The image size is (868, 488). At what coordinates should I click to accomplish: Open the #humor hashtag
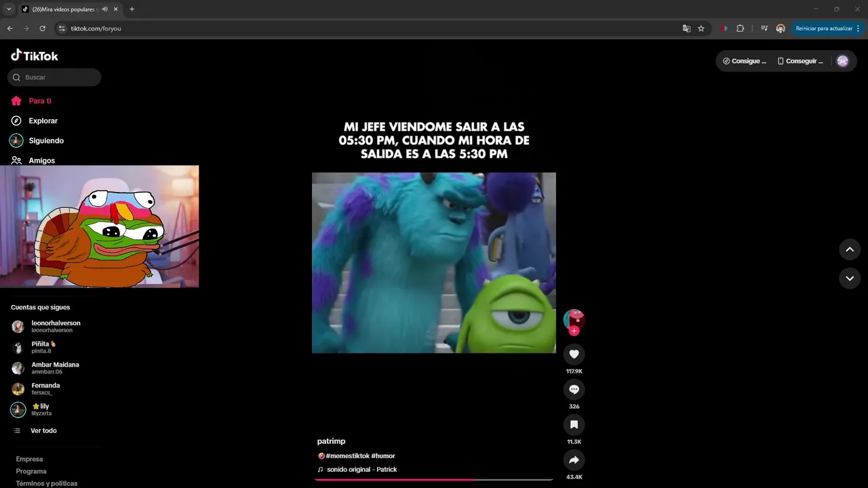(383, 456)
